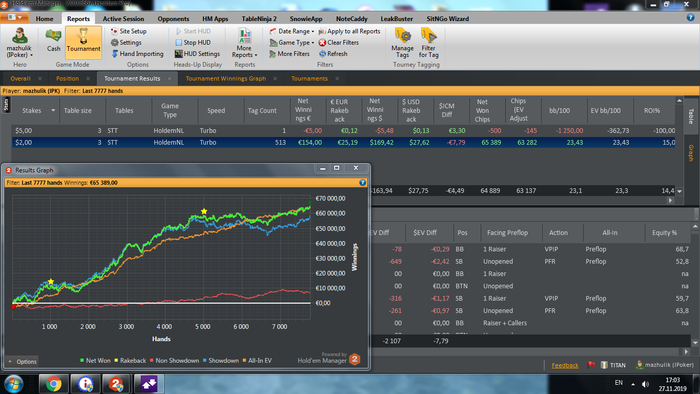
Task: Open Tournament Winnings Graph tab
Action: click(x=225, y=79)
